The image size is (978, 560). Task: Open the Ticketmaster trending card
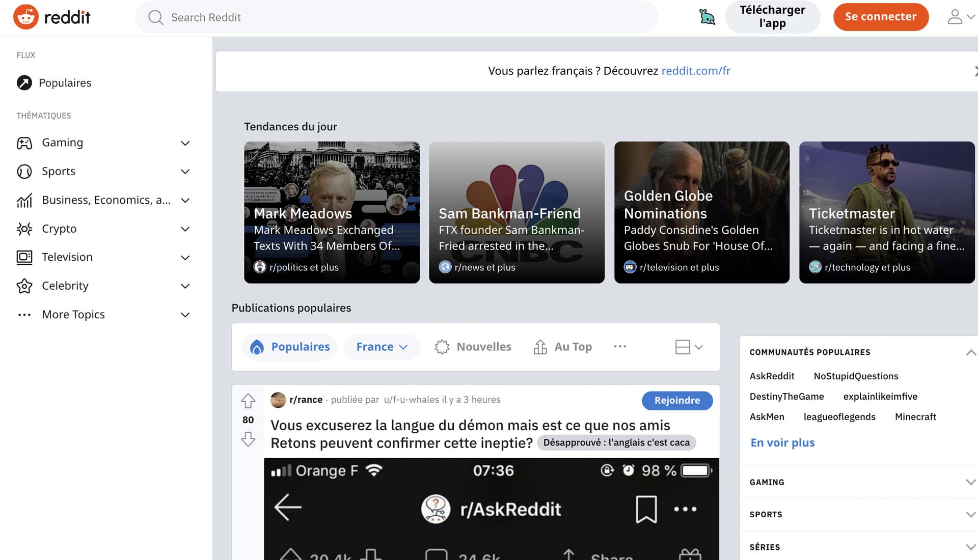coord(887,212)
